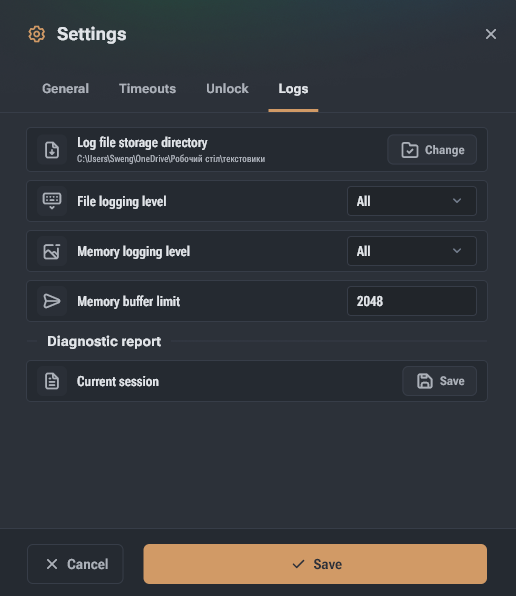Click the folder icon in Change button

[410, 150]
